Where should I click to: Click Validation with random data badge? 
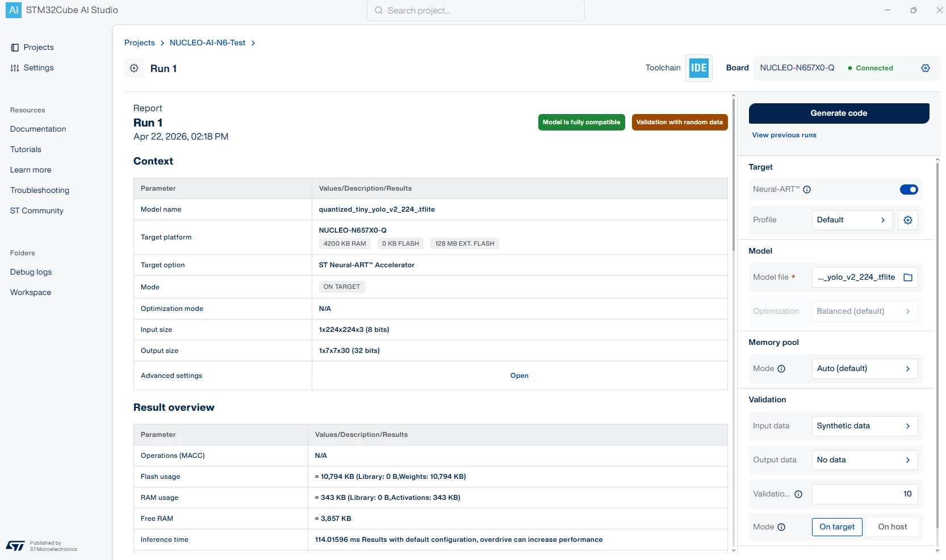(680, 123)
